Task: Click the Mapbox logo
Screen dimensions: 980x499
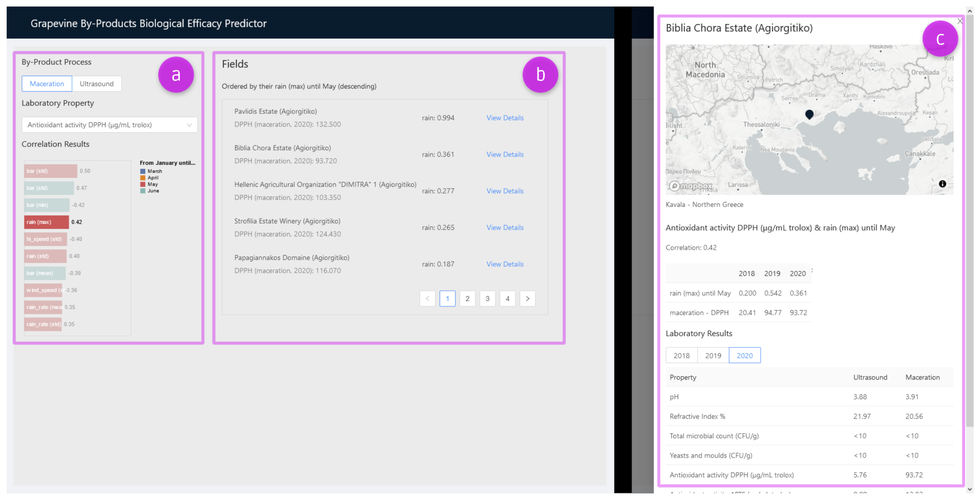Action: coord(691,186)
